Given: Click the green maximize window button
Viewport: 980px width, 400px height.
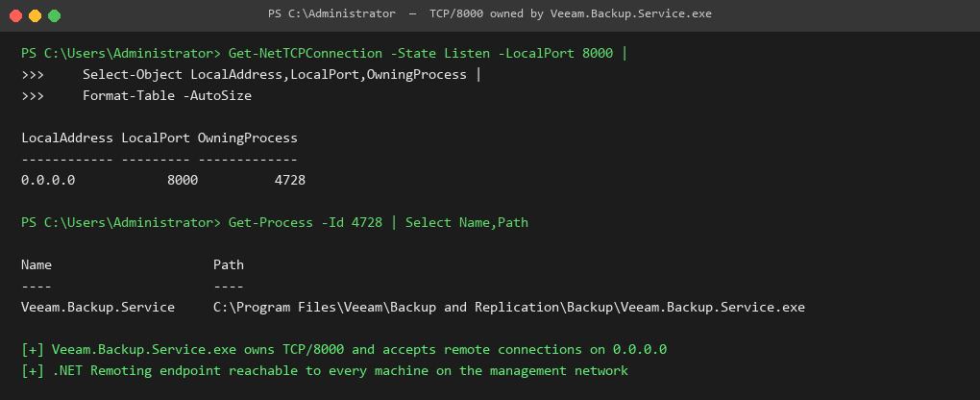Looking at the screenshot, I should 55,15.
